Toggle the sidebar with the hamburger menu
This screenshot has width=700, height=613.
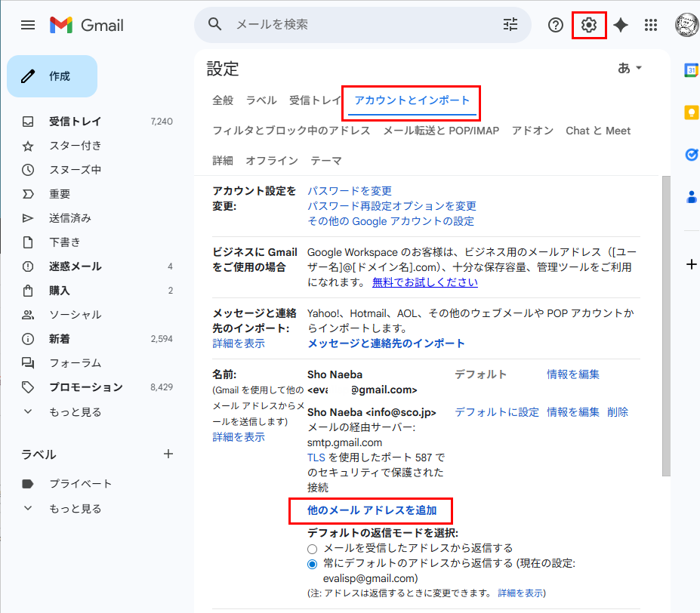pyautogui.click(x=28, y=25)
